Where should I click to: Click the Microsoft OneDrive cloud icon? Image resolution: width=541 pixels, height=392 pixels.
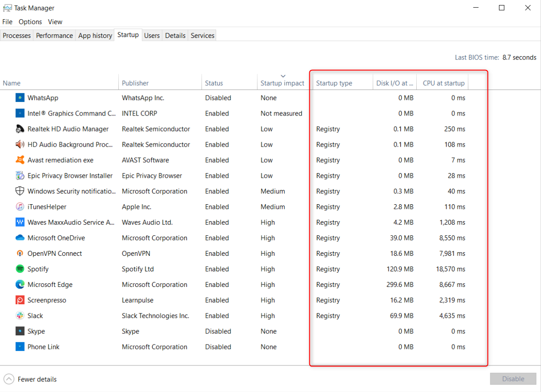click(20, 238)
